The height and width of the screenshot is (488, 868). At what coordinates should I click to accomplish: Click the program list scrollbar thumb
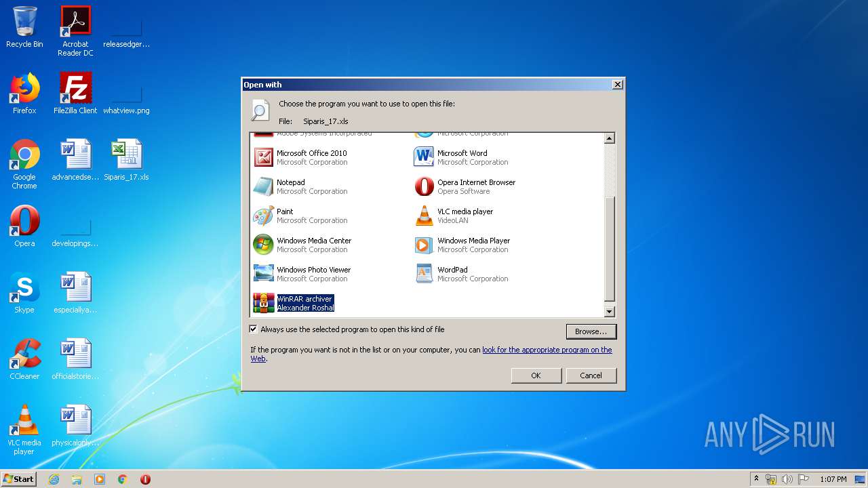609,249
